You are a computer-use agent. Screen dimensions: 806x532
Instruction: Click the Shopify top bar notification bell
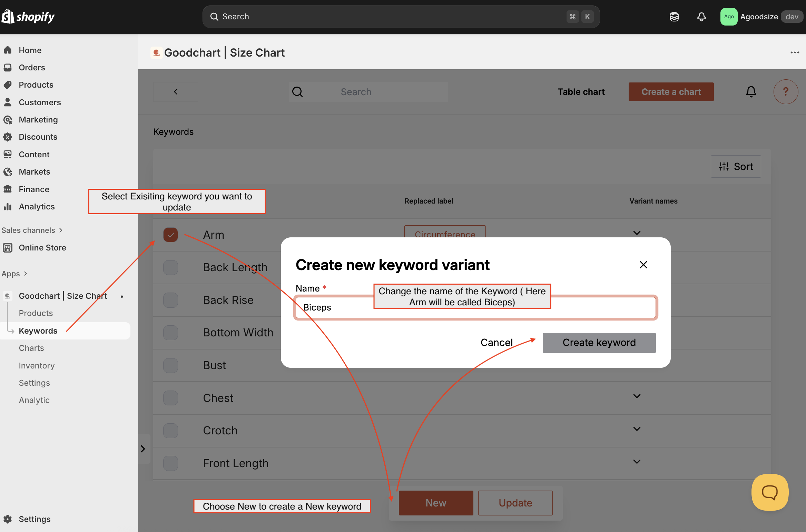click(701, 17)
